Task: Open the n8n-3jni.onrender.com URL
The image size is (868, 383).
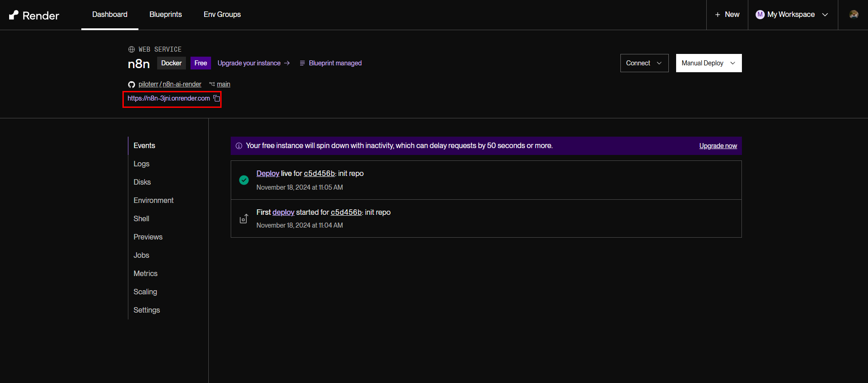Action: click(x=169, y=98)
